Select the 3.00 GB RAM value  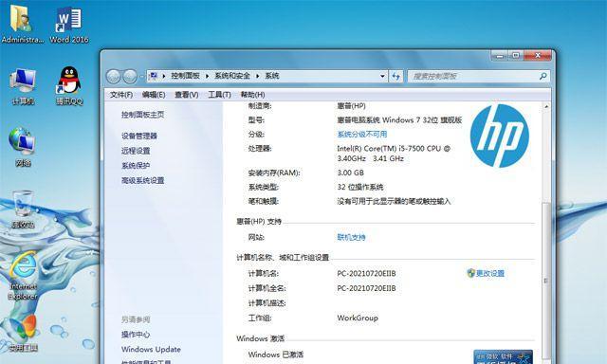click(350, 173)
